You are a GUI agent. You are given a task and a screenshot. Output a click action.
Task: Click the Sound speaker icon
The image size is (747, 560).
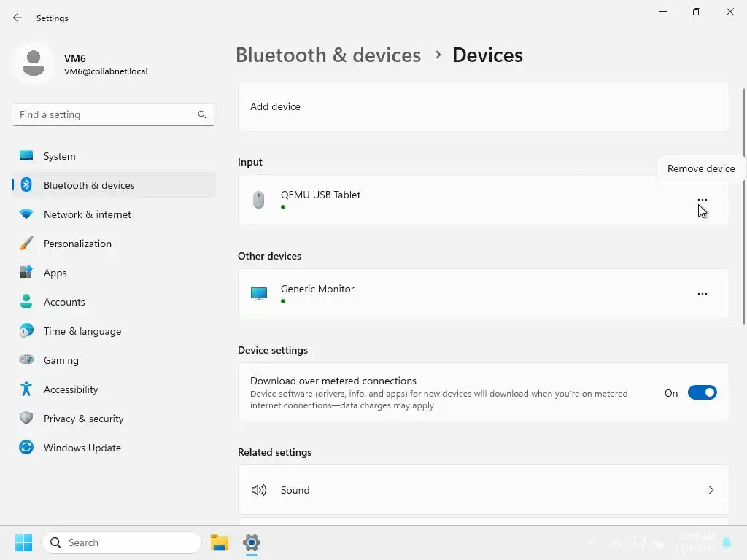point(259,490)
